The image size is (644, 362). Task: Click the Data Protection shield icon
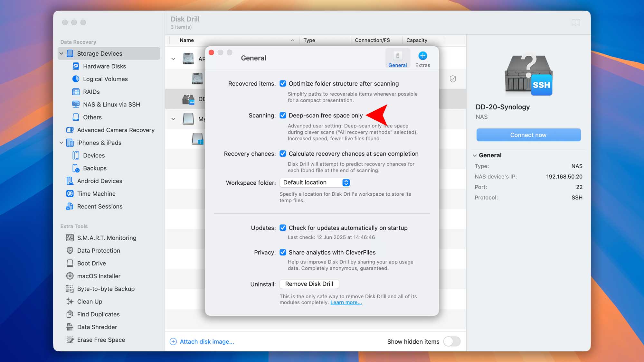pos(70,251)
